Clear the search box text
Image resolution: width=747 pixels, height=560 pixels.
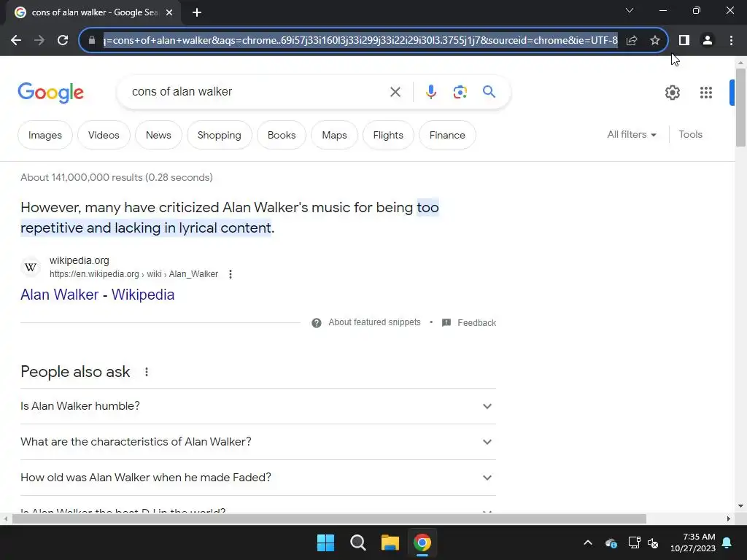click(395, 92)
